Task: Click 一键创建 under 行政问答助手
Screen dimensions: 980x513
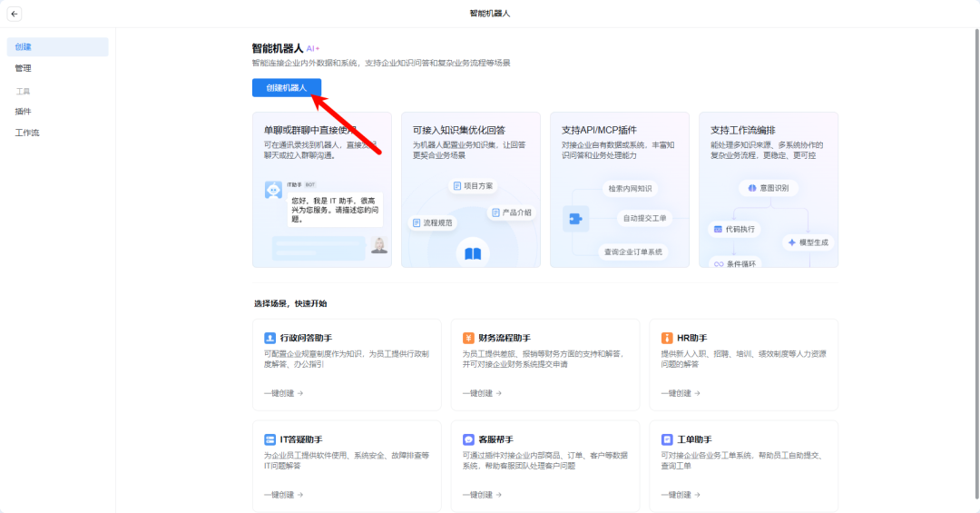Action: (283, 393)
